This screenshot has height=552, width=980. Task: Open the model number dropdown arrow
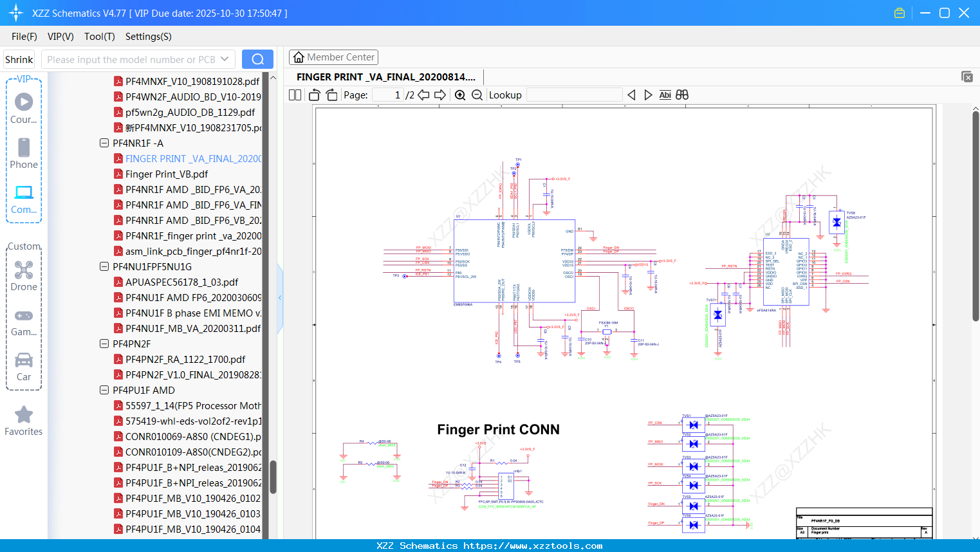click(x=225, y=59)
